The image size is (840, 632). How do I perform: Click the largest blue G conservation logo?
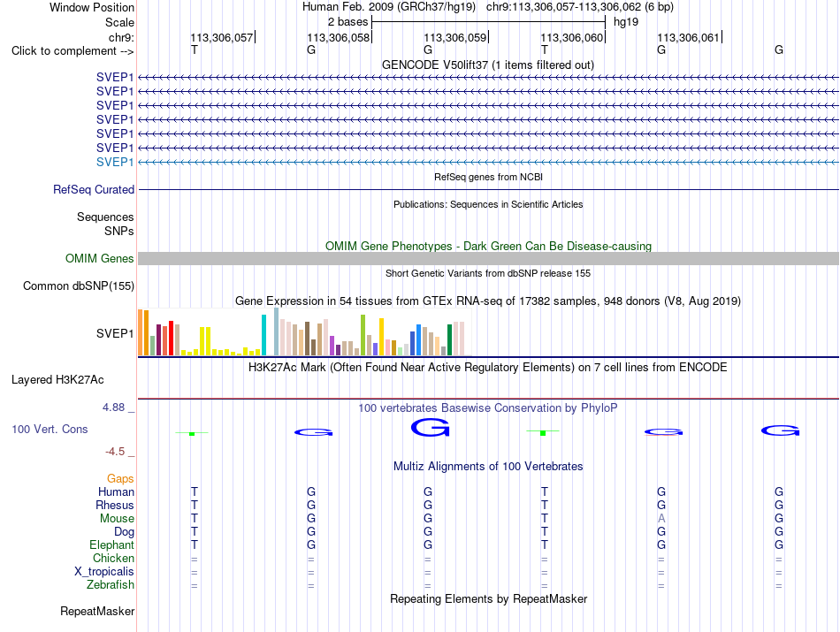click(431, 428)
